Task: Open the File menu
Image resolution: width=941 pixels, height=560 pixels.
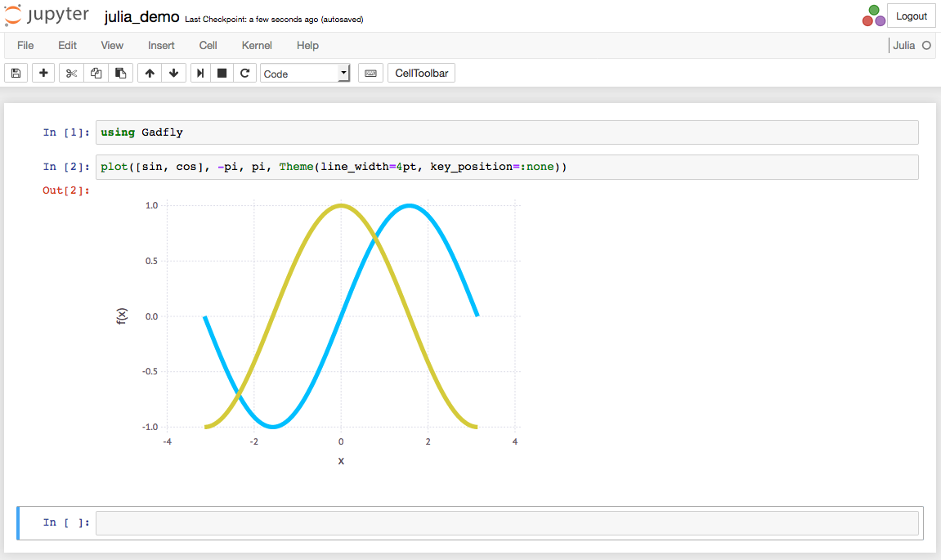Action: [x=25, y=46]
